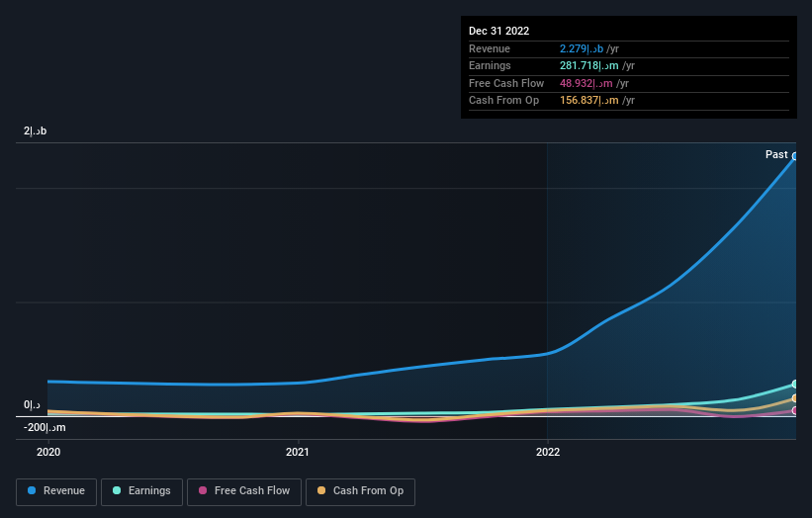This screenshot has height=518, width=812.
Task: Click the Cash From Op value 156.837
Action: [589, 101]
